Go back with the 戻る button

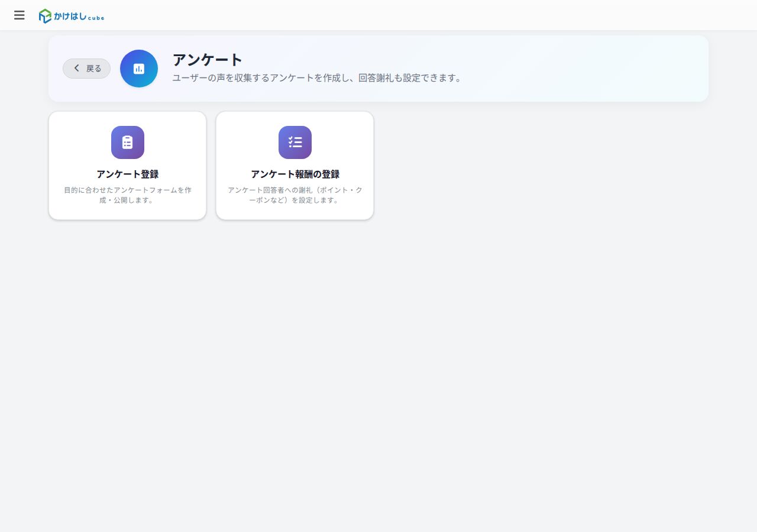[86, 69]
